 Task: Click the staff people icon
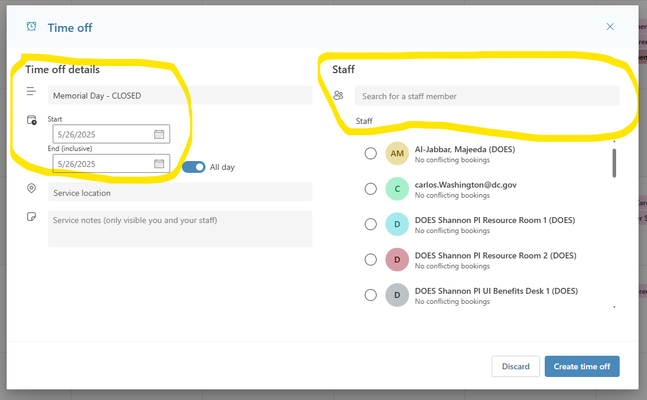(x=338, y=95)
